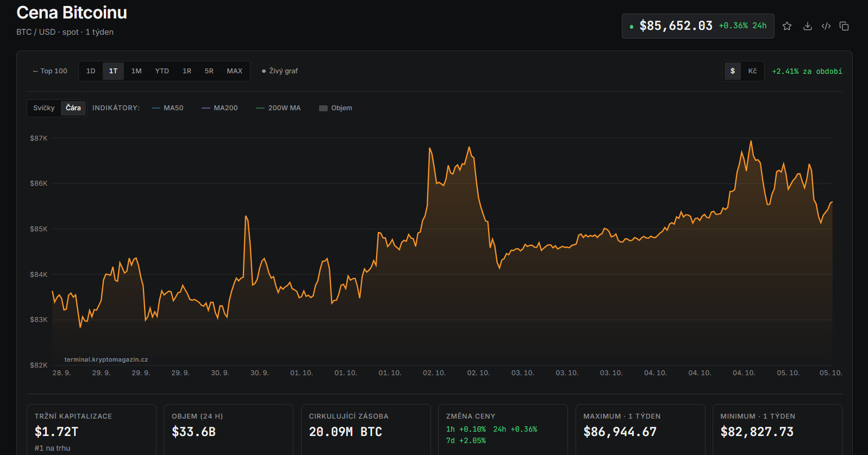Click the +2.41% za období label
The width and height of the screenshot is (868, 455).
[x=807, y=71]
